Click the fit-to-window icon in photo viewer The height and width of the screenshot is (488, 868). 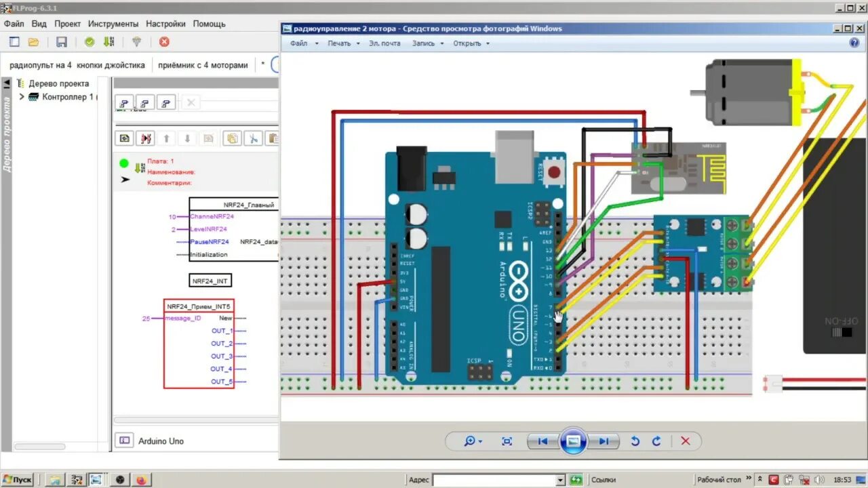click(x=507, y=441)
